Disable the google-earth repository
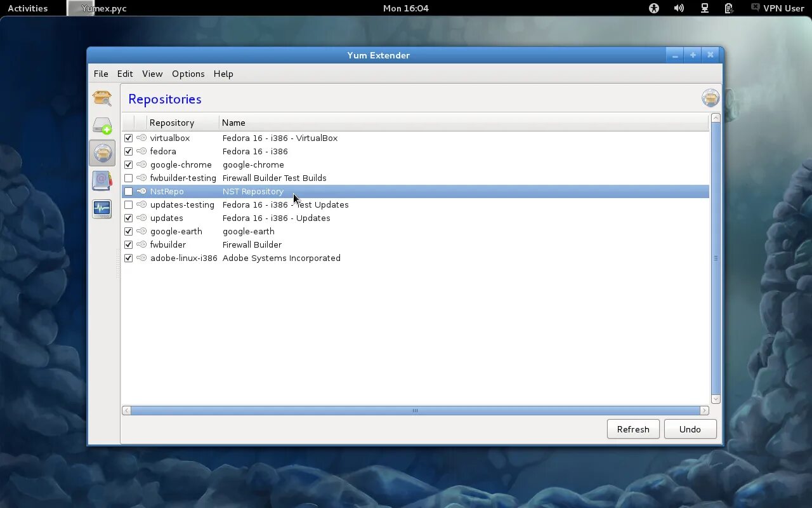Screen dimensions: 812x508 129,231
